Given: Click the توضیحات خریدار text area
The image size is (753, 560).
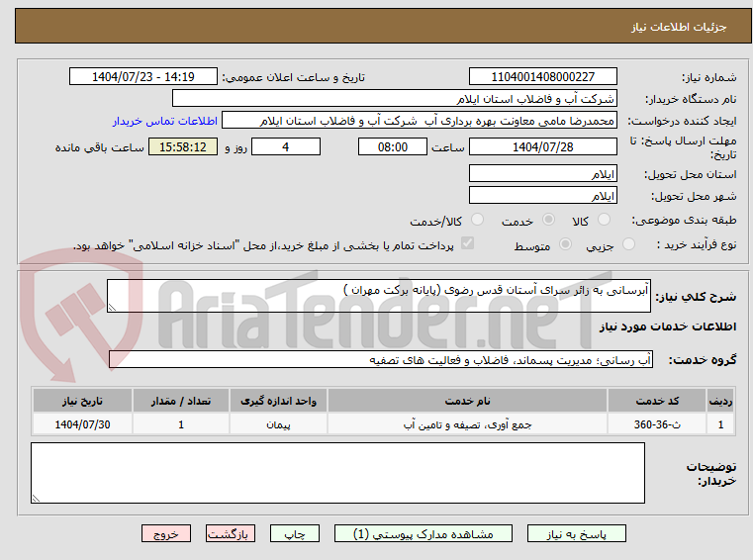Looking at the screenshot, I should tap(337, 473).
